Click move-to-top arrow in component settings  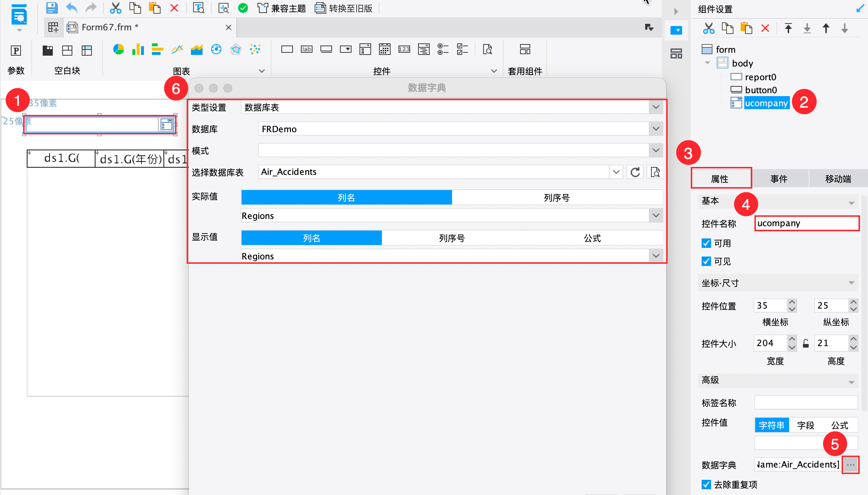tap(788, 28)
